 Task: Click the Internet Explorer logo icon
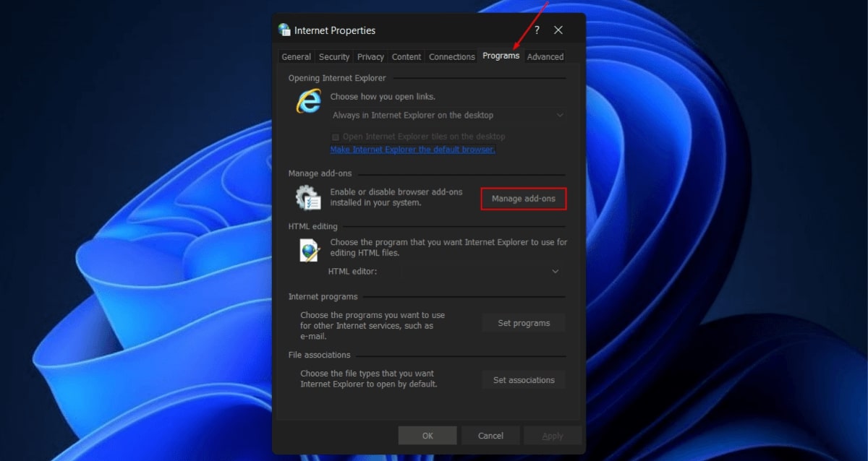coord(307,102)
